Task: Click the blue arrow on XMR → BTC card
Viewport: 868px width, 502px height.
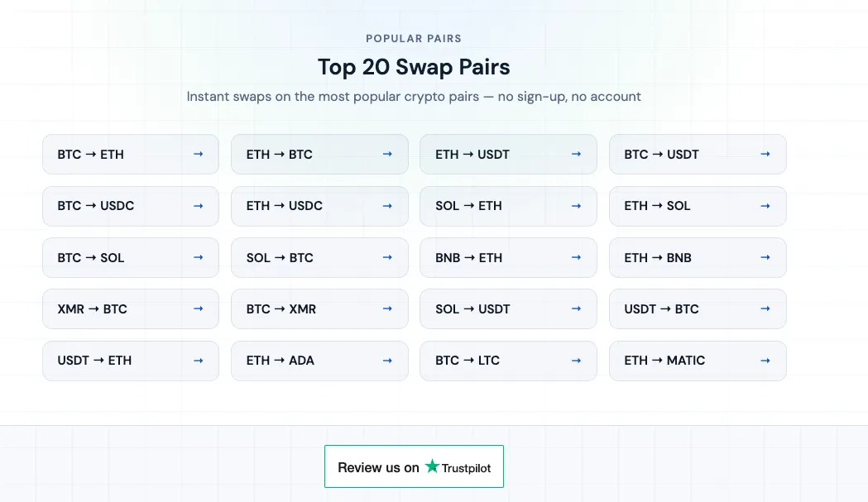Action: 199,308
